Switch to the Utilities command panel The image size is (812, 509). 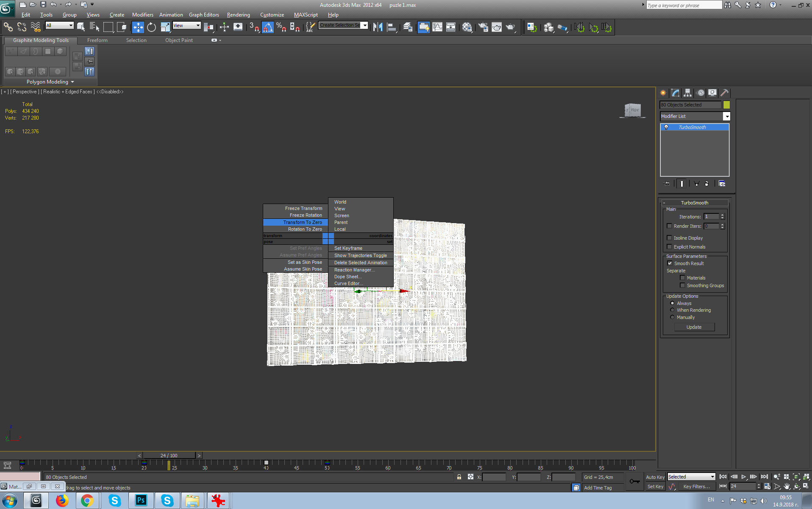[x=725, y=92]
